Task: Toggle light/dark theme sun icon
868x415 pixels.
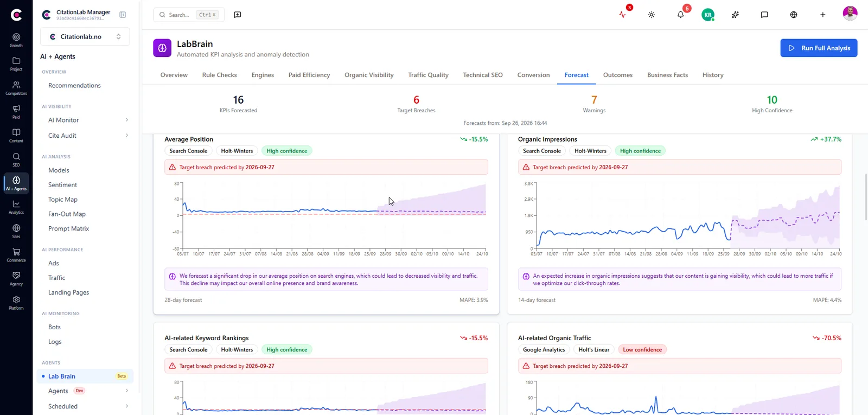Action: click(x=652, y=15)
